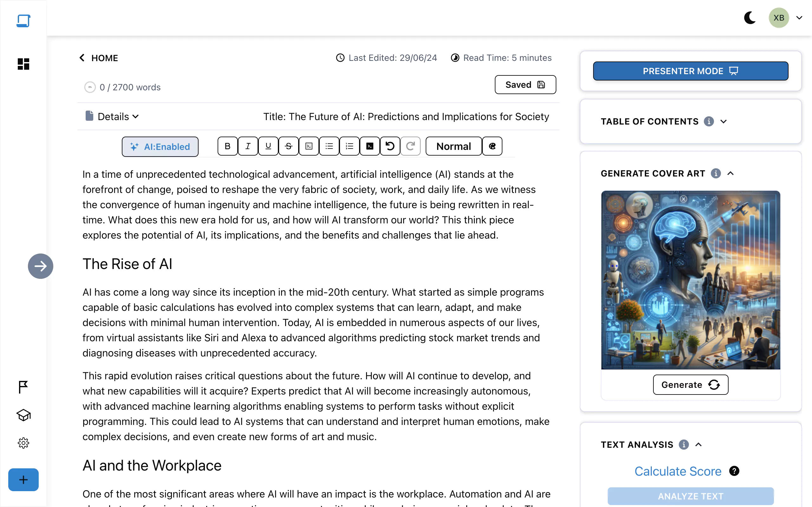Viewport: 812px width, 507px height.
Task: Click the Generate cover art button
Action: pyautogui.click(x=691, y=384)
